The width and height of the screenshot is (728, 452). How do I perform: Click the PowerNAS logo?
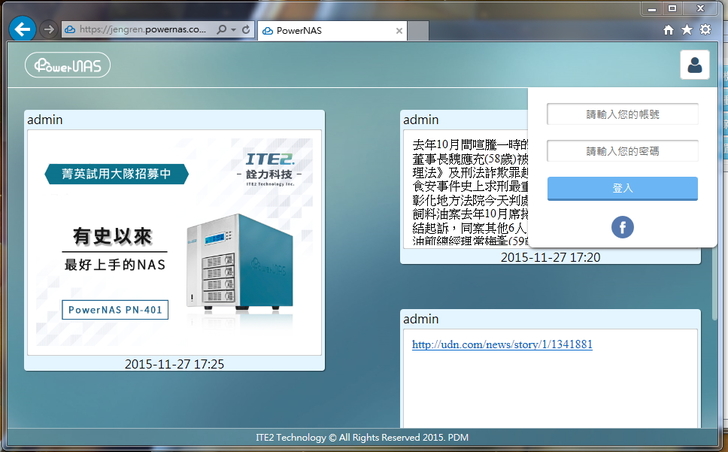click(x=68, y=65)
